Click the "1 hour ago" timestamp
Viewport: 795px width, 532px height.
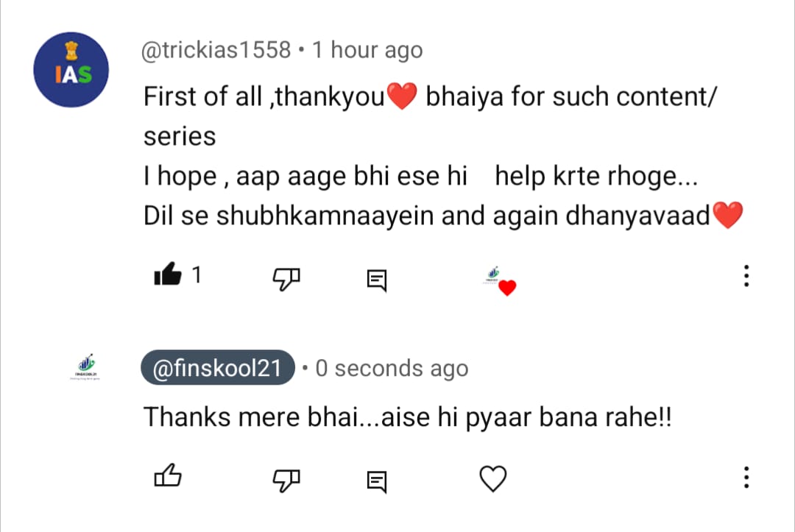(367, 50)
